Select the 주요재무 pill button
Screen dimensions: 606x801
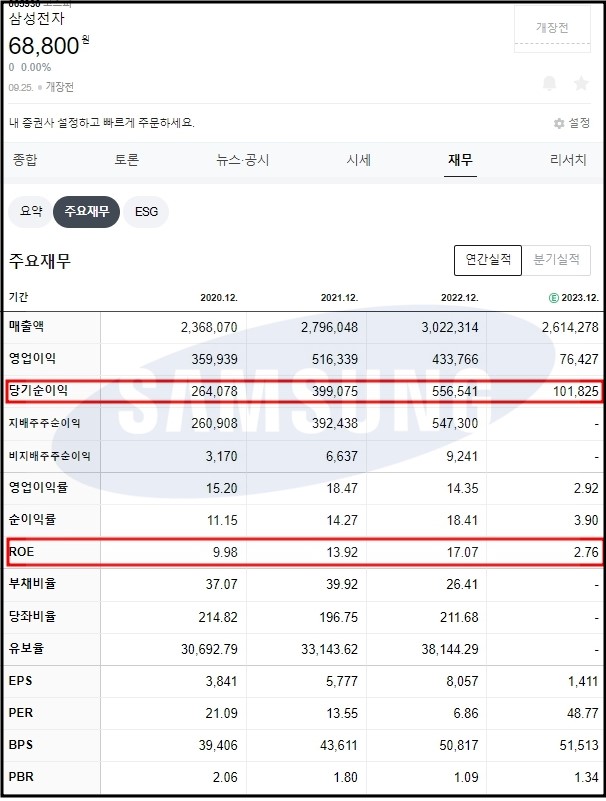86,211
